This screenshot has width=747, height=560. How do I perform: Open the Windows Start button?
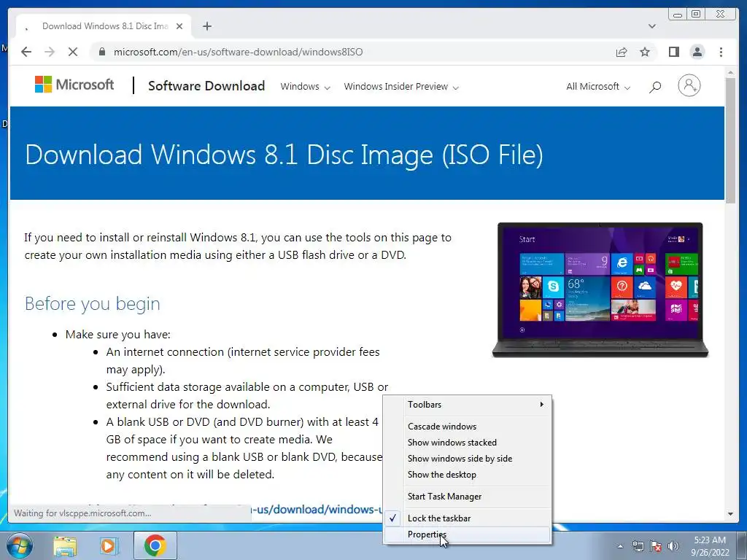click(20, 545)
